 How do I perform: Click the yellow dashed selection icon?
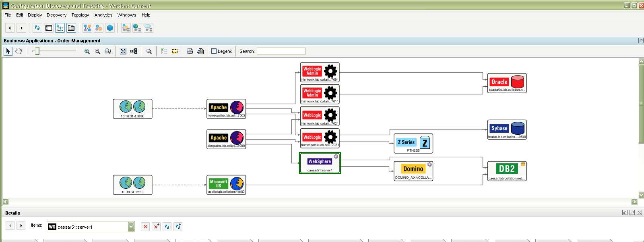pos(175,51)
